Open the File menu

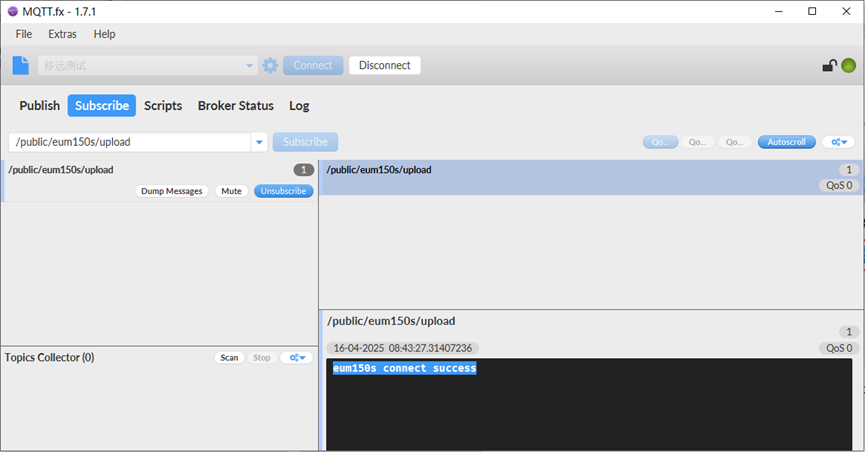(24, 34)
